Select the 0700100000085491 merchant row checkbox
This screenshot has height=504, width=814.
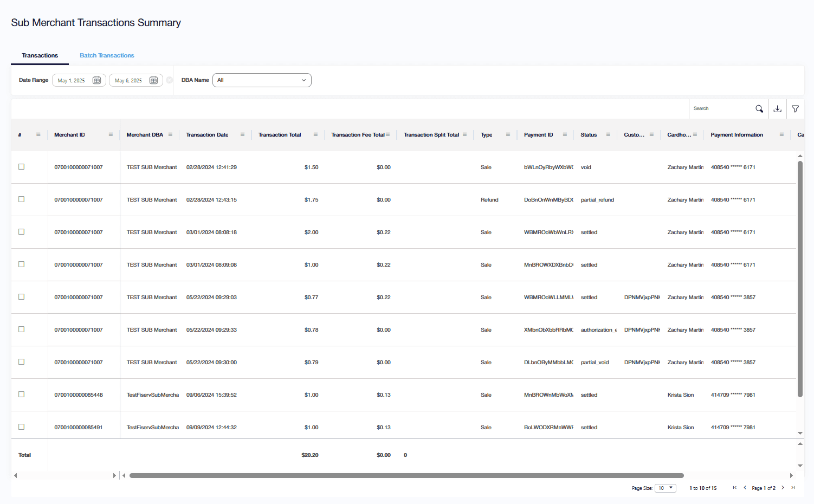[x=22, y=427]
